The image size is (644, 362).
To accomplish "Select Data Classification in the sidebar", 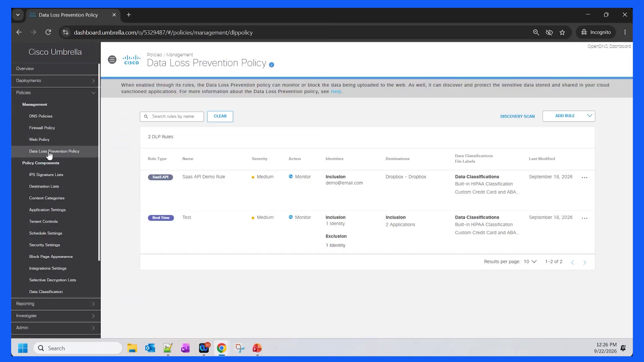I will click(46, 292).
